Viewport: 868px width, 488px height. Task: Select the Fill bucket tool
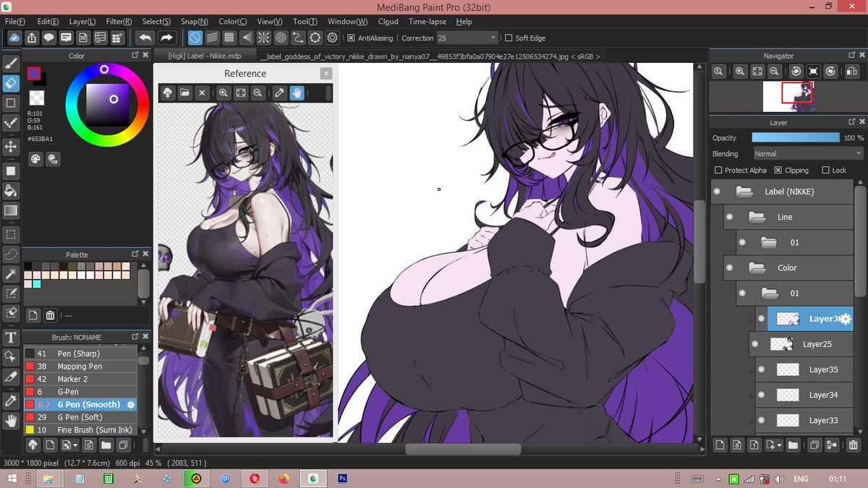tap(11, 190)
